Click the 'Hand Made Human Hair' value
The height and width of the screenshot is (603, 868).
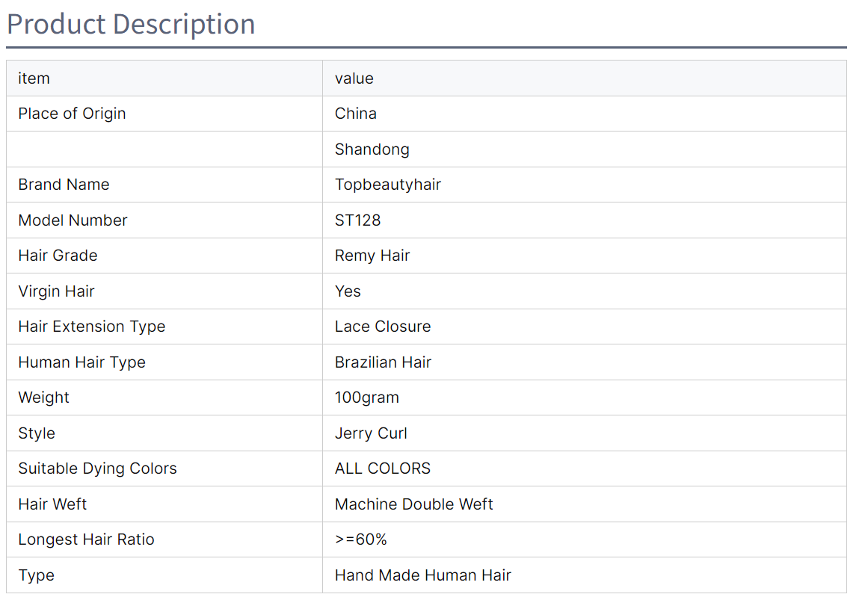(x=423, y=575)
